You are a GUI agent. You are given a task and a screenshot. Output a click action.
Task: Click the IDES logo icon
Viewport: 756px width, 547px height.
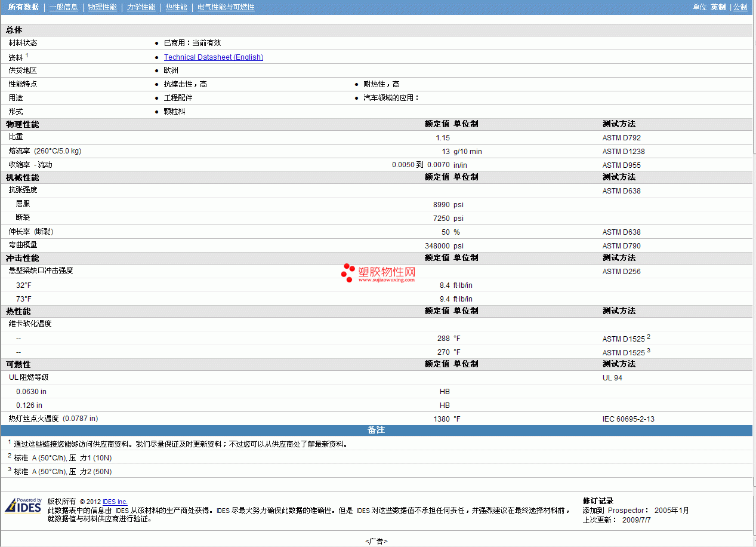(x=24, y=505)
